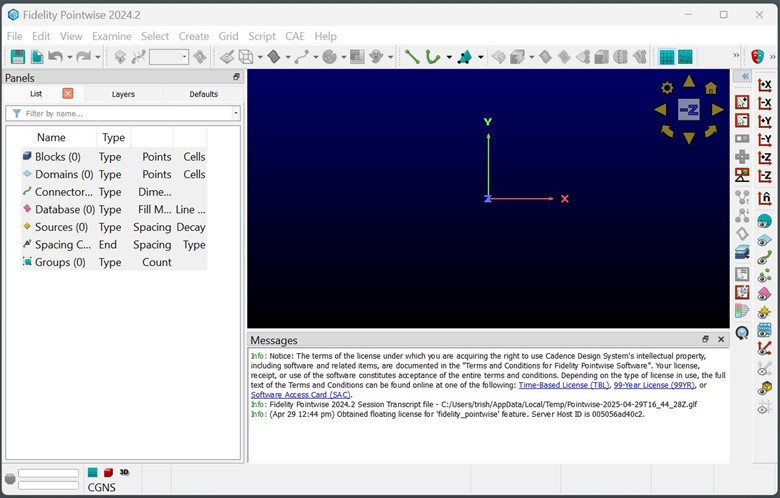
Task: Click the Filter by name input field
Action: (x=123, y=113)
